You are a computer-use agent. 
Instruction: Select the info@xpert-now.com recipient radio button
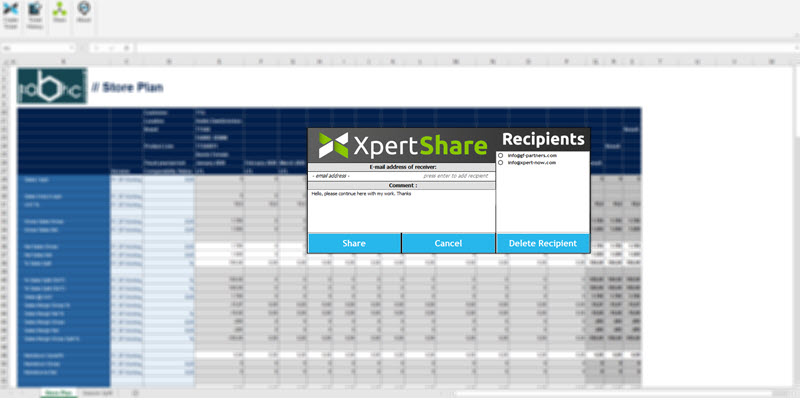(501, 162)
